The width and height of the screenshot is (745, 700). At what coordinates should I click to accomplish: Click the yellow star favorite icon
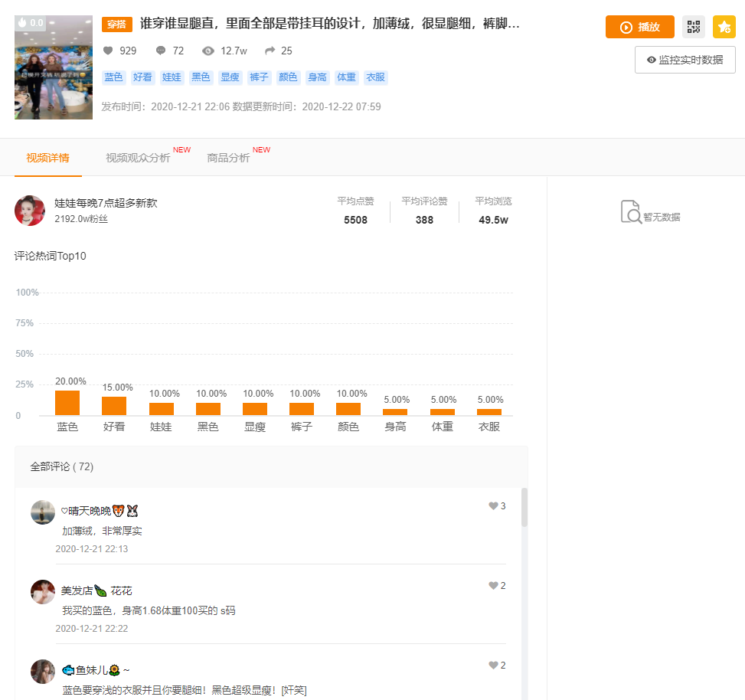[x=724, y=27]
